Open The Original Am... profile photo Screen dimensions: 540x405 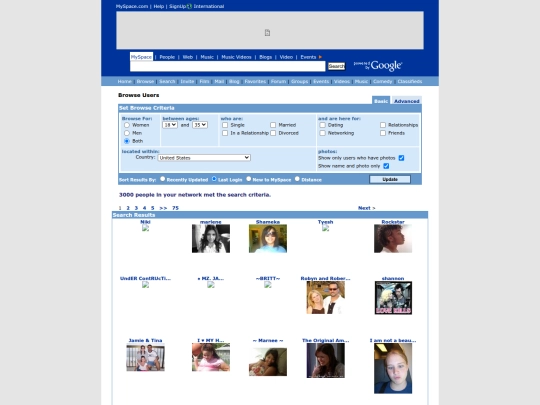325,361
